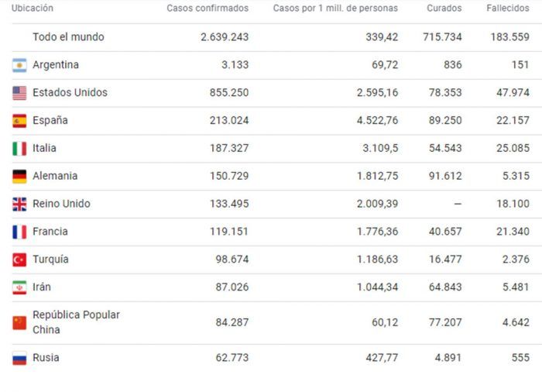Click the Russia flag icon
542x392 pixels.
pyautogui.click(x=19, y=358)
